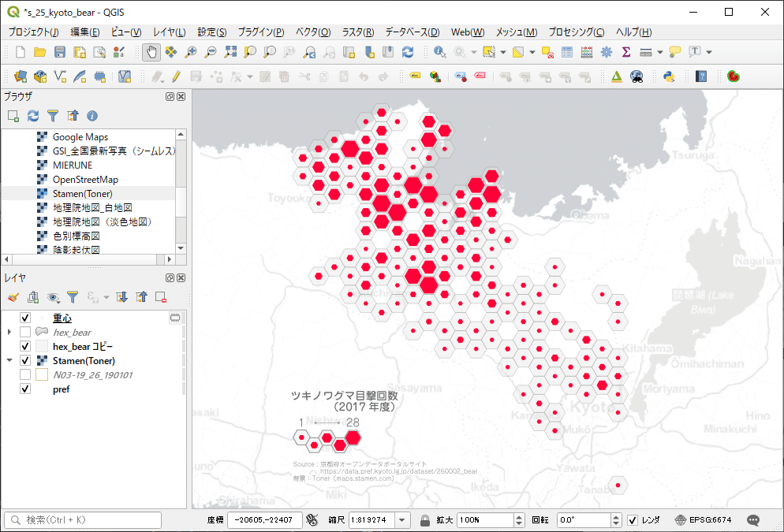Open the レイヤ(L) menu
Image resolution: width=784 pixels, height=532 pixels.
[x=169, y=32]
